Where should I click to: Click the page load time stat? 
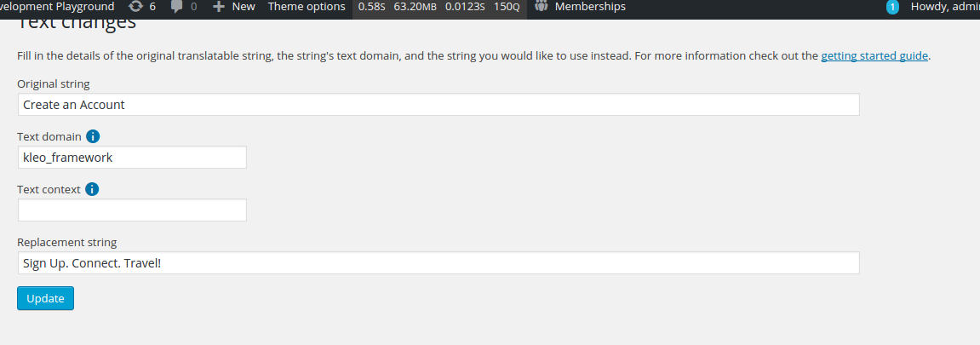point(371,7)
